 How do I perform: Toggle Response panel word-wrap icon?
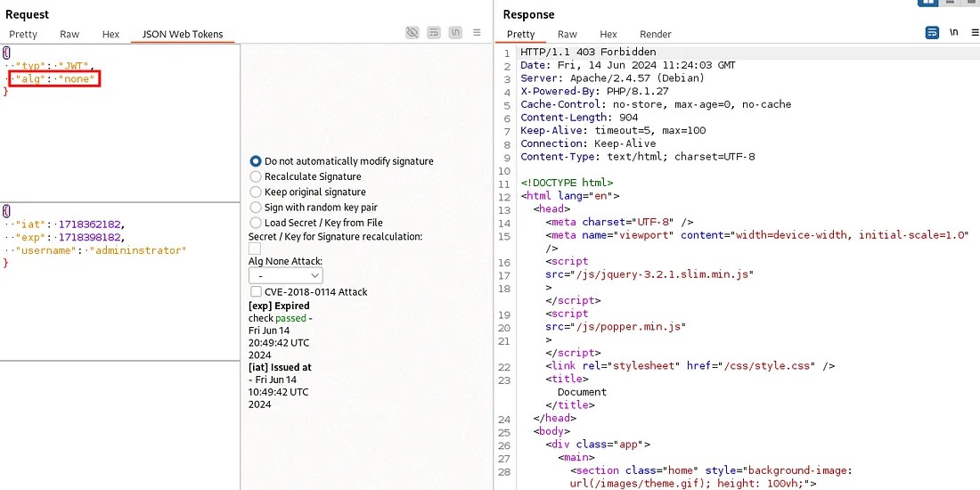click(x=932, y=33)
